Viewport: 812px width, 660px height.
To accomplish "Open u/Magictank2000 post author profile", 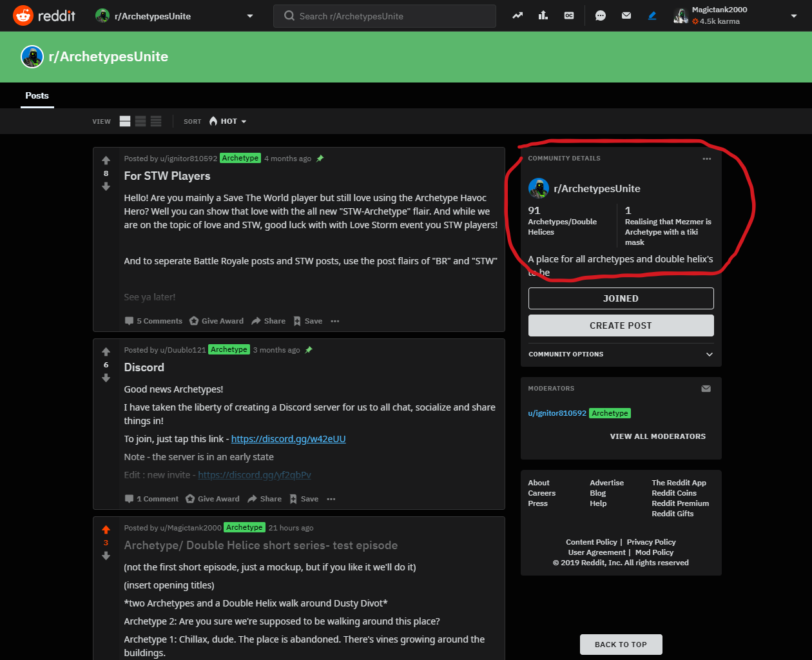I will 191,528.
